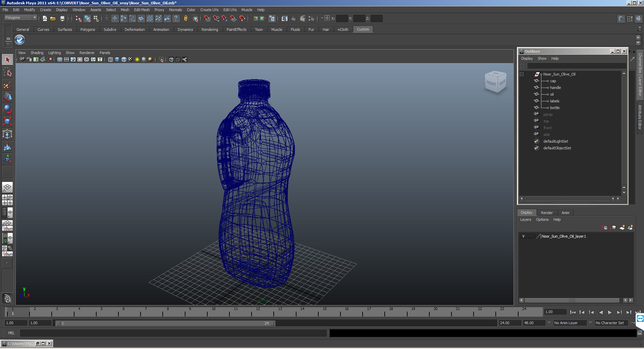
Task: Click the blue checkmark shelf icon
Action: pyautogui.click(x=20, y=40)
